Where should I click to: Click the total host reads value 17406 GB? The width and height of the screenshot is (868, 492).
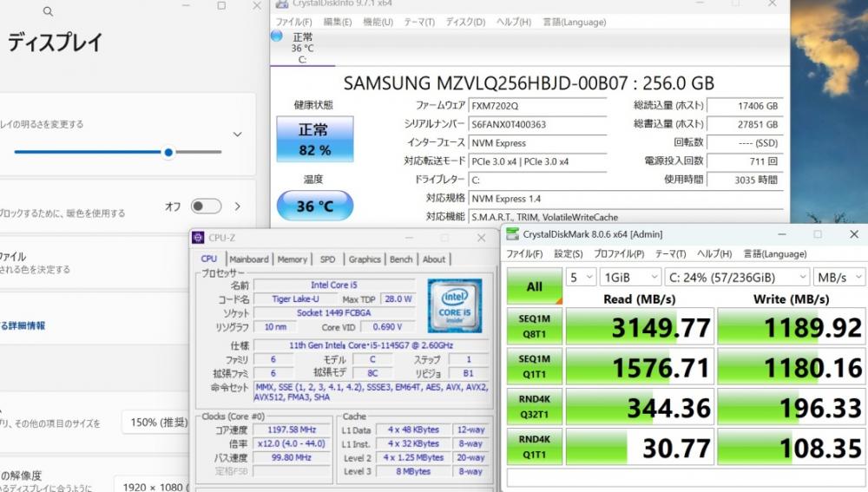[746, 106]
